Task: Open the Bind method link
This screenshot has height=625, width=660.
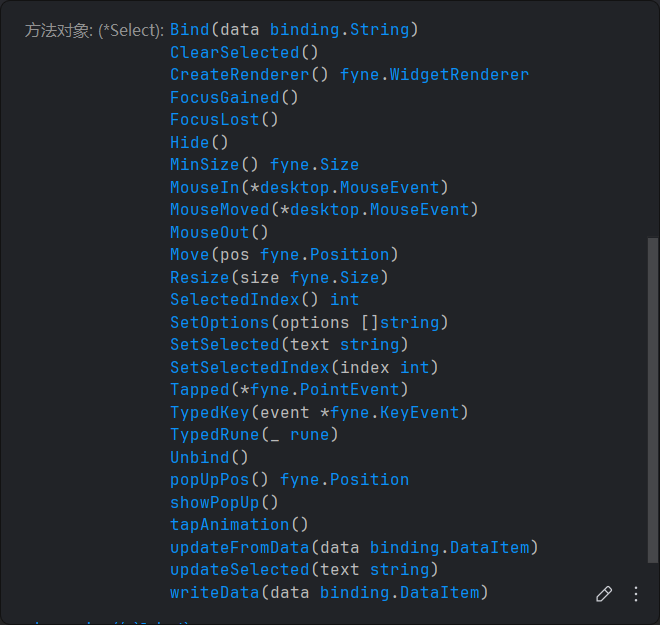Action: [x=189, y=30]
